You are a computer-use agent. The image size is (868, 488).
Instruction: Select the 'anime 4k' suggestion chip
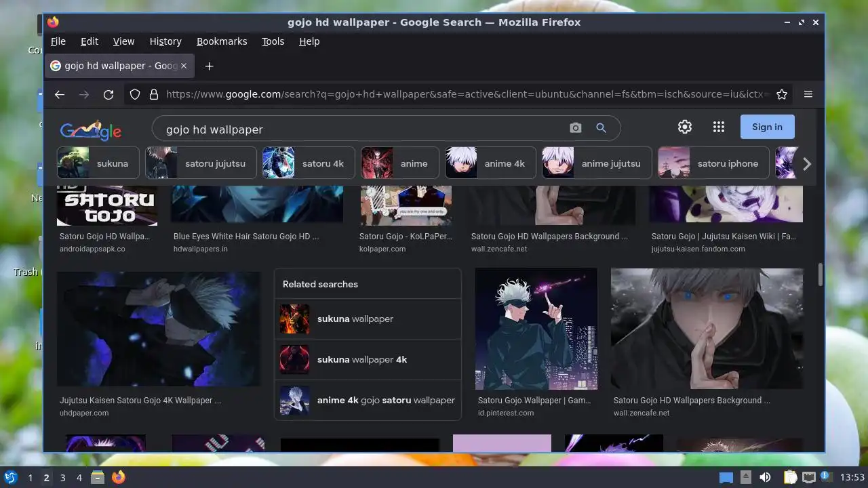(490, 163)
